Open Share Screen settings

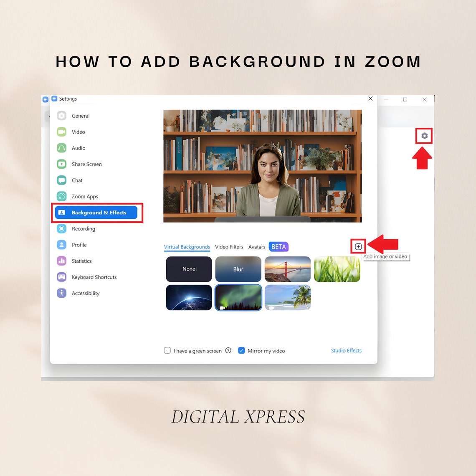pyautogui.click(x=86, y=164)
